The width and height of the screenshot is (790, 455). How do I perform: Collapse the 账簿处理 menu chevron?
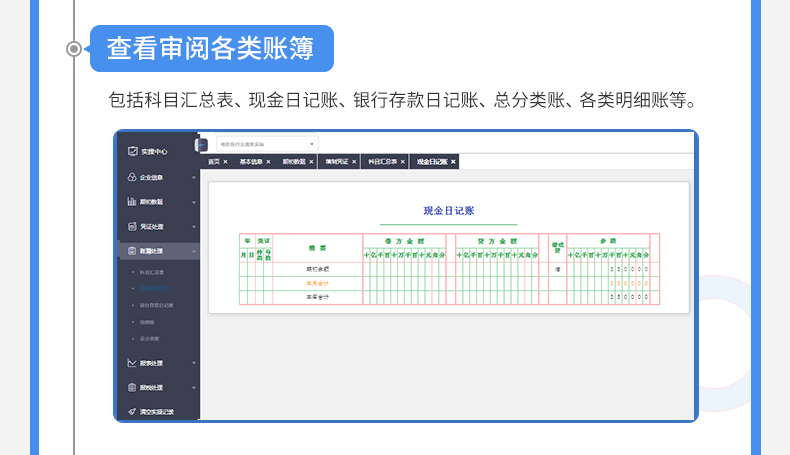coord(194,251)
